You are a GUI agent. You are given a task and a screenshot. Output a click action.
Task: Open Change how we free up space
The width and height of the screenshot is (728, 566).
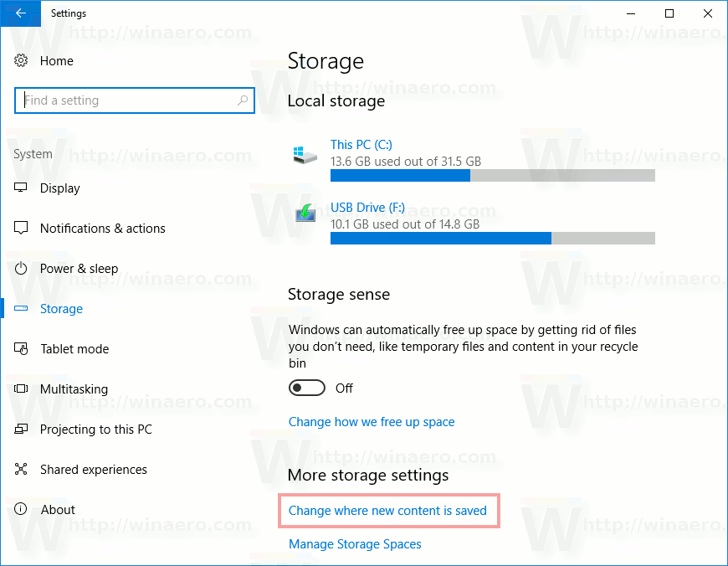(372, 422)
